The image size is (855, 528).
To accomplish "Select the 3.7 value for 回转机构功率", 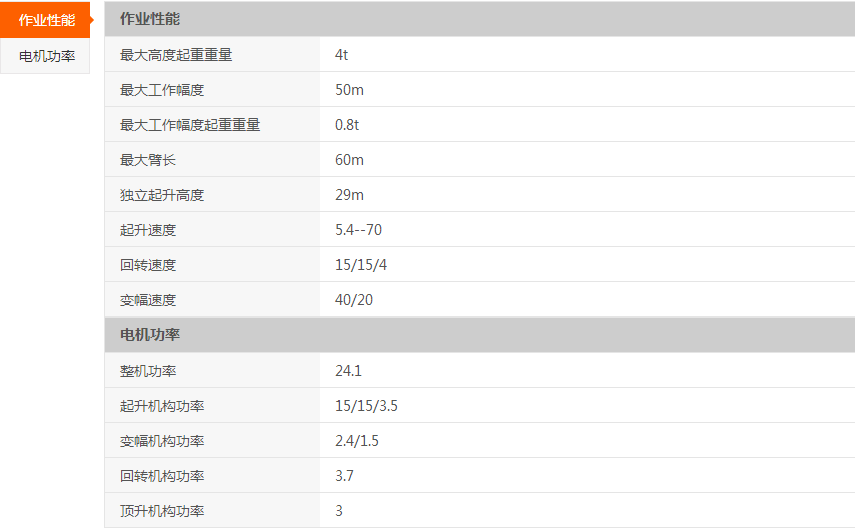I will point(344,476).
